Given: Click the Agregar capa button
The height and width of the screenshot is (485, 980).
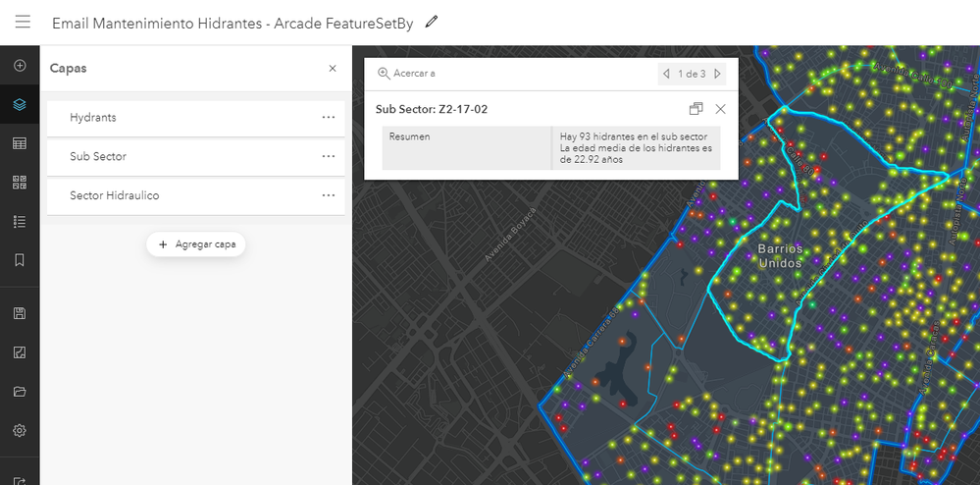Looking at the screenshot, I should [196, 244].
